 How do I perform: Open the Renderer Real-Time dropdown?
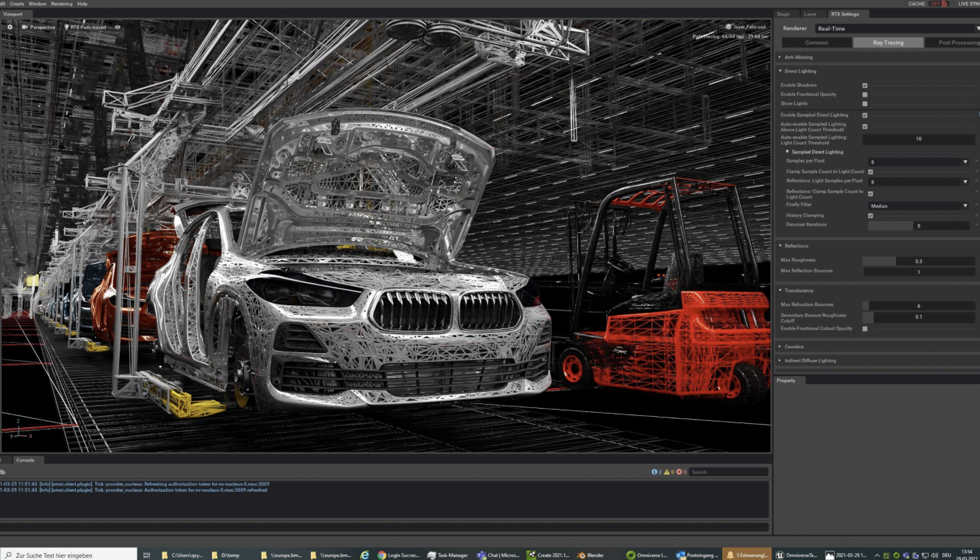[x=897, y=29]
